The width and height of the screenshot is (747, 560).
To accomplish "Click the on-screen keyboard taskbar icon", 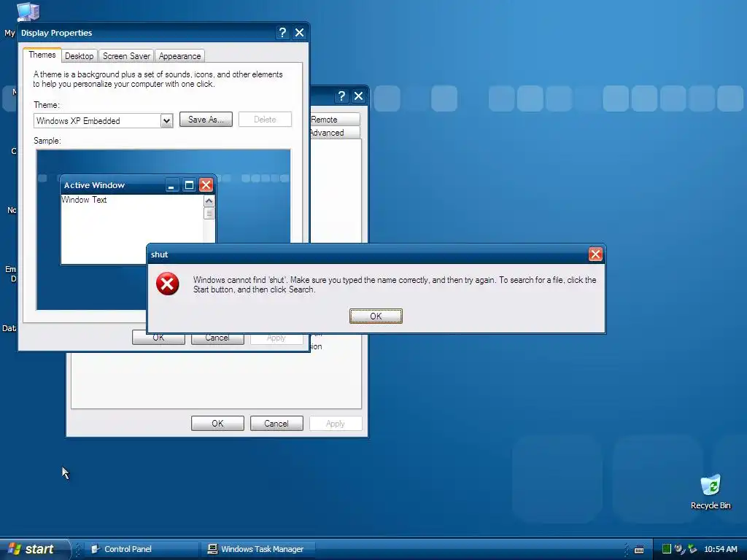I will click(639, 550).
